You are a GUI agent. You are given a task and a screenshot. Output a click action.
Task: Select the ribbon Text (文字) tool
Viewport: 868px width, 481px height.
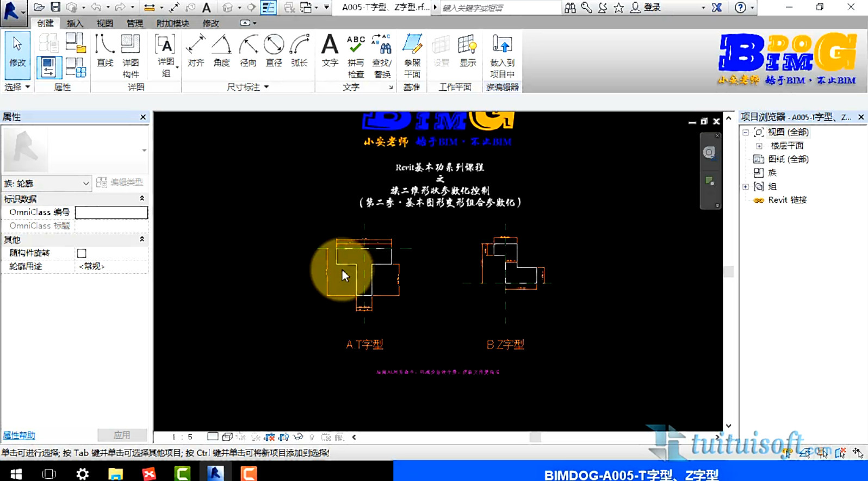(330, 51)
